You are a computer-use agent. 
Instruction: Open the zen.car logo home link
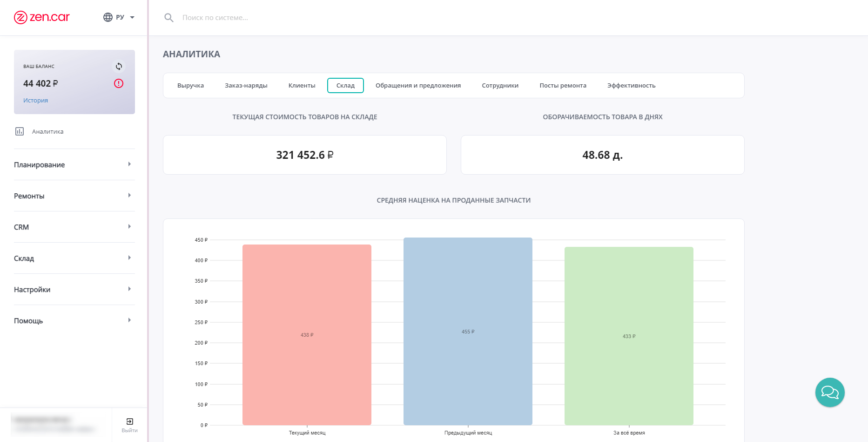(x=41, y=17)
